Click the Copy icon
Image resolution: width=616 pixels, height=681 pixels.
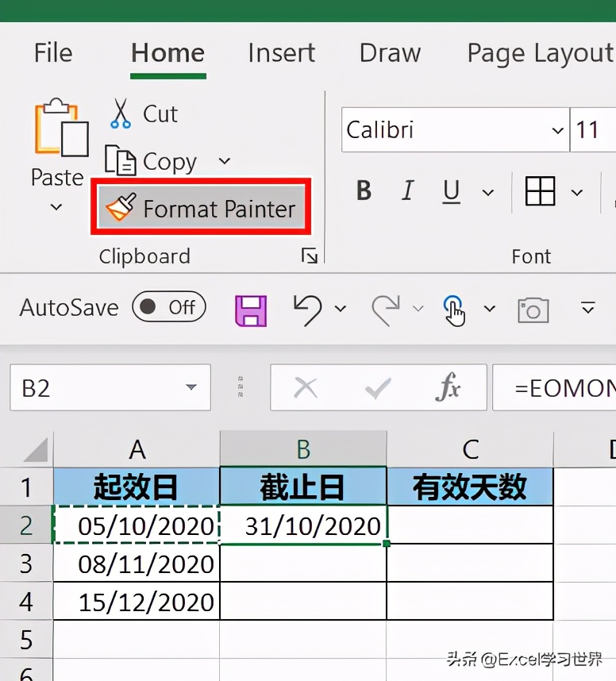click(x=121, y=161)
